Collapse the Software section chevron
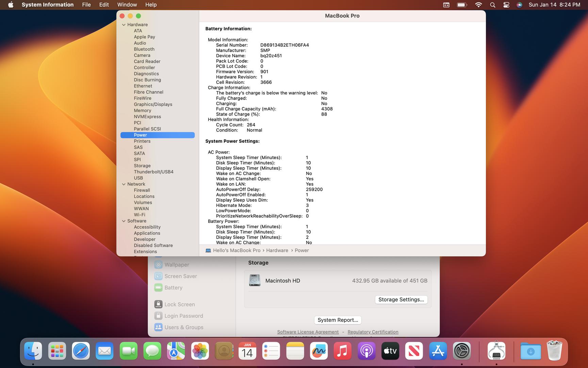Screen dimensions: 588x368 coord(124,221)
